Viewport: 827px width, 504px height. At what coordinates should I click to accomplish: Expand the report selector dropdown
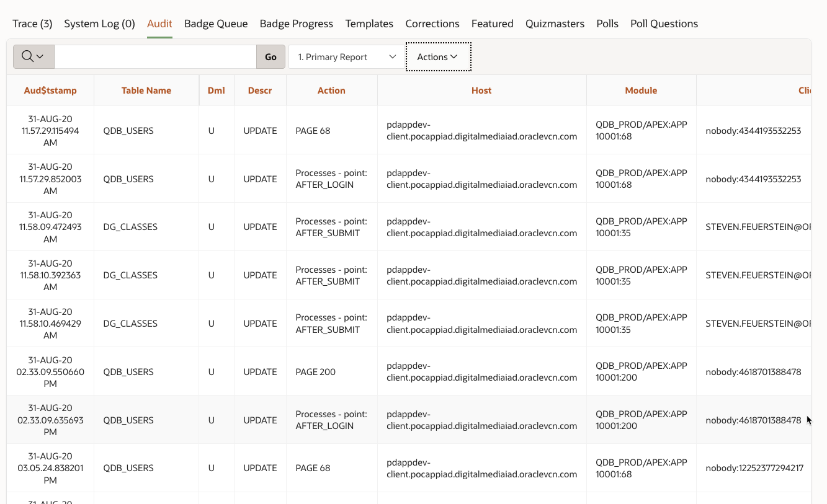[391, 56]
